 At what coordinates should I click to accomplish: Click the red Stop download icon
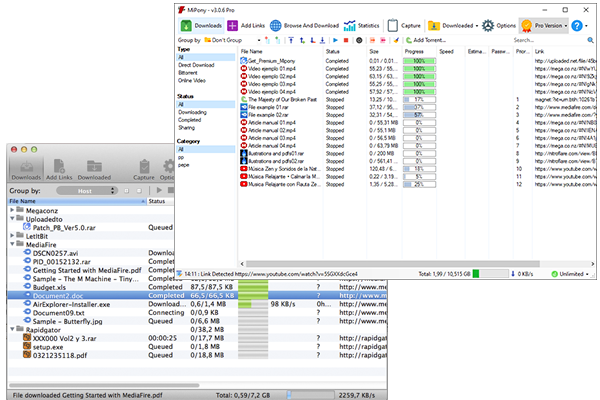pos(346,40)
